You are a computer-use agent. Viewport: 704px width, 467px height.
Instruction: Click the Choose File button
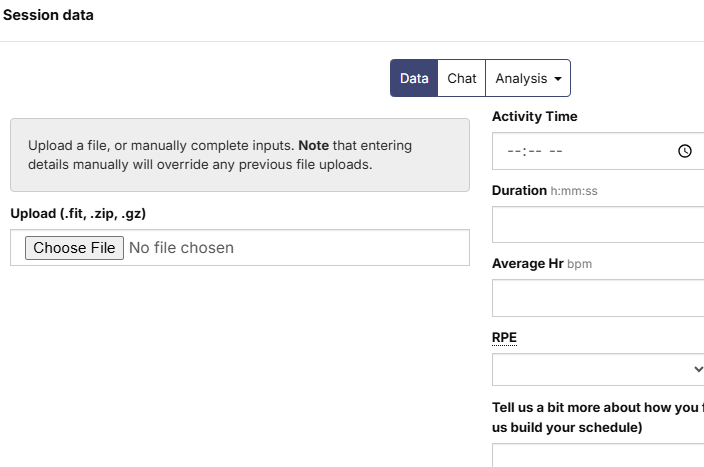pyautogui.click(x=74, y=248)
